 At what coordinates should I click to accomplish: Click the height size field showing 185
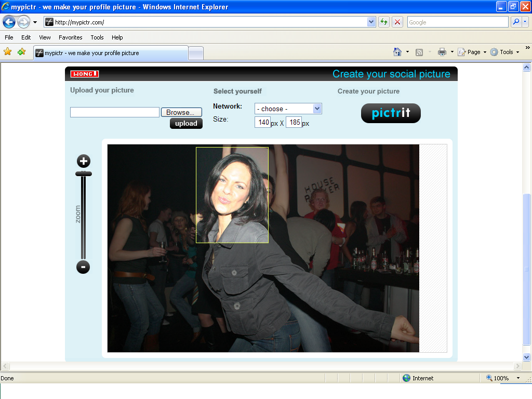pyautogui.click(x=294, y=122)
